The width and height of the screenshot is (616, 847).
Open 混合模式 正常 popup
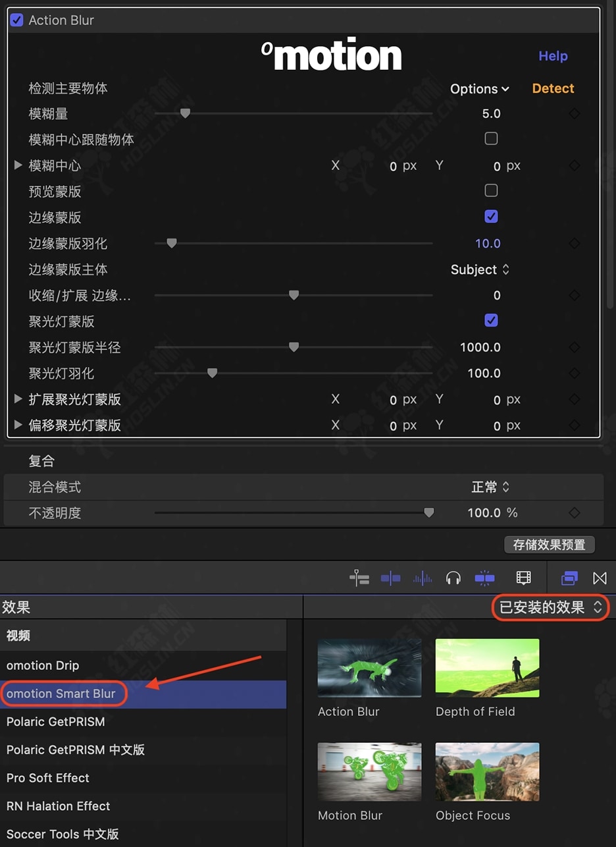[491, 487]
